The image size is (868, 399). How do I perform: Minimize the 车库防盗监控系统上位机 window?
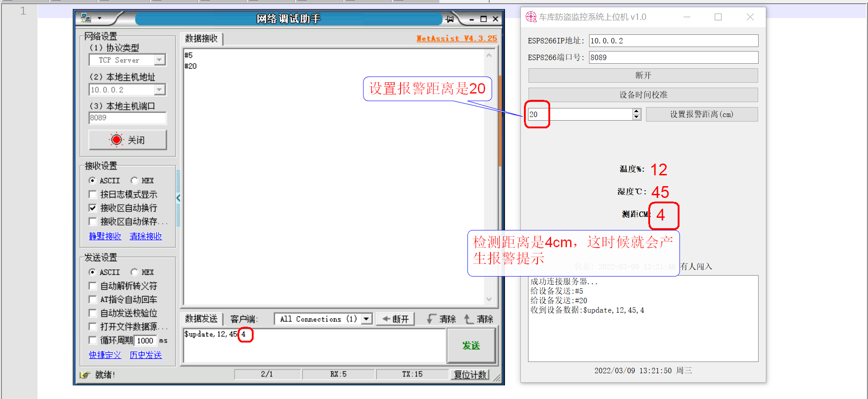pos(687,17)
